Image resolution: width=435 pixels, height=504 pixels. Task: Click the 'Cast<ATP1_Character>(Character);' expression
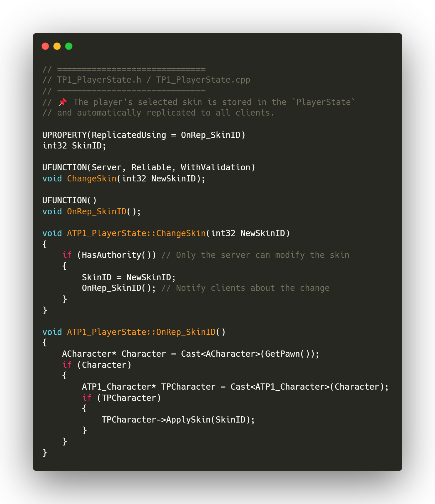click(x=309, y=387)
